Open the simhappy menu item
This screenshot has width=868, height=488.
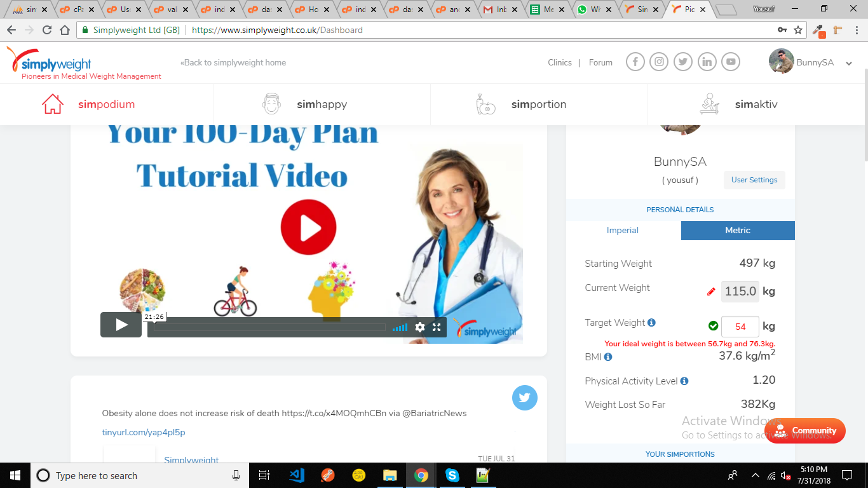(x=322, y=104)
